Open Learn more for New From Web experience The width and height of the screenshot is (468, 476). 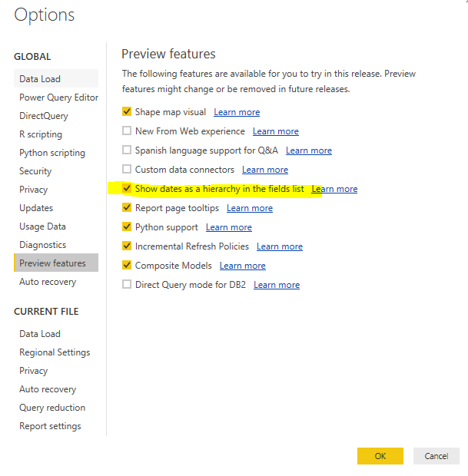coord(276,131)
